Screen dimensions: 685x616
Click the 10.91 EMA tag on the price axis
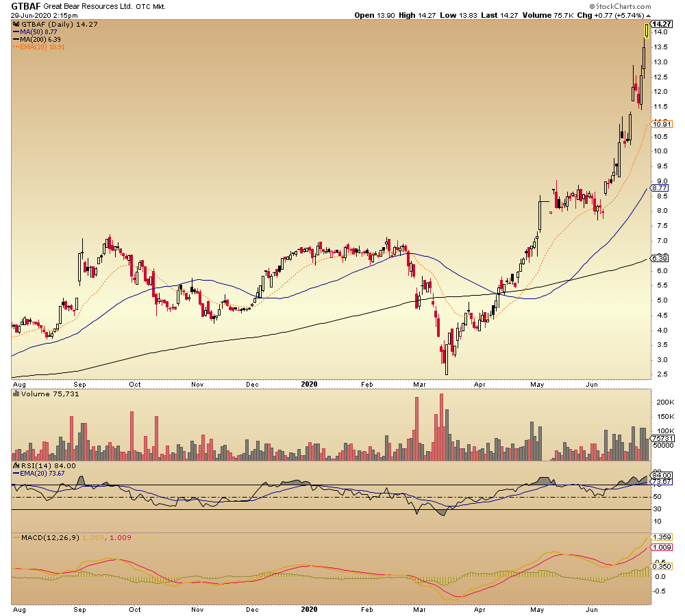tap(662, 125)
